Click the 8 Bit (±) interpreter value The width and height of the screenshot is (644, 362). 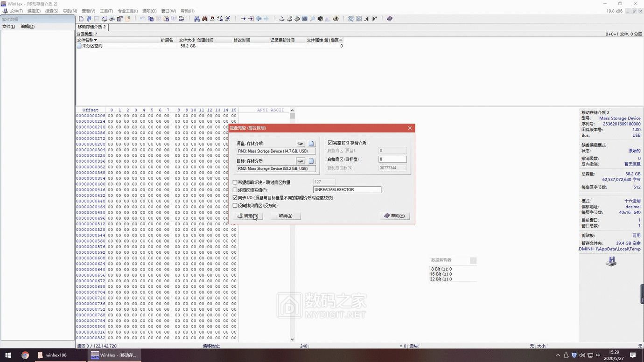(441, 269)
